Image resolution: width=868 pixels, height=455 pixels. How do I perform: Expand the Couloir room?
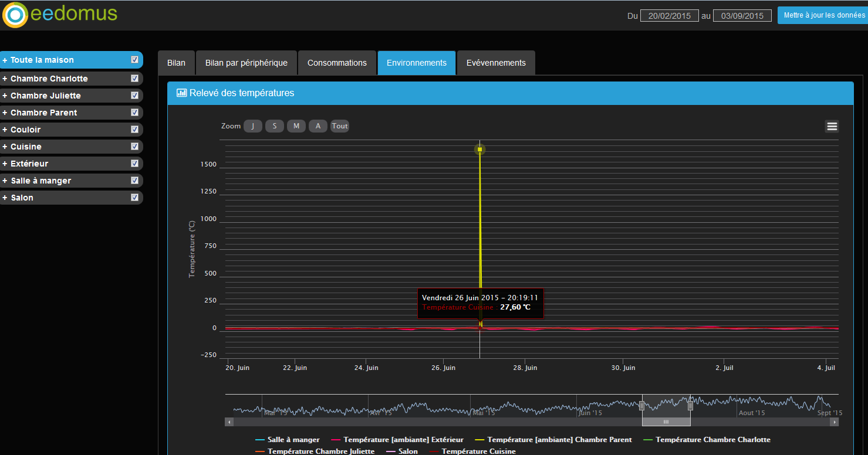pos(5,130)
